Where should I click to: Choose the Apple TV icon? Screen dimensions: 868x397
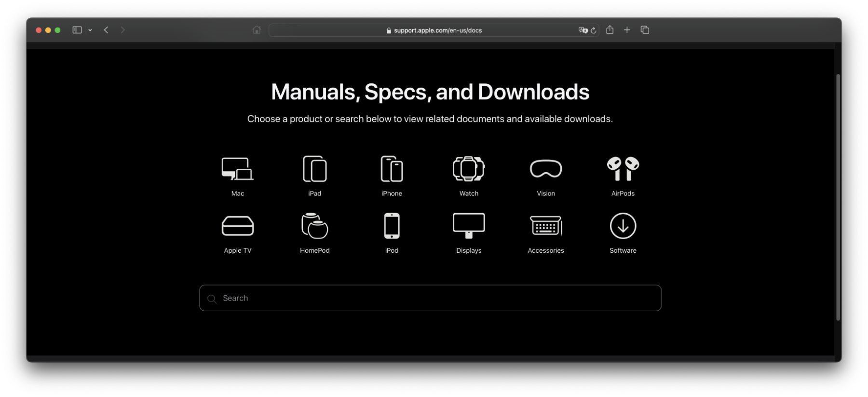[237, 226]
